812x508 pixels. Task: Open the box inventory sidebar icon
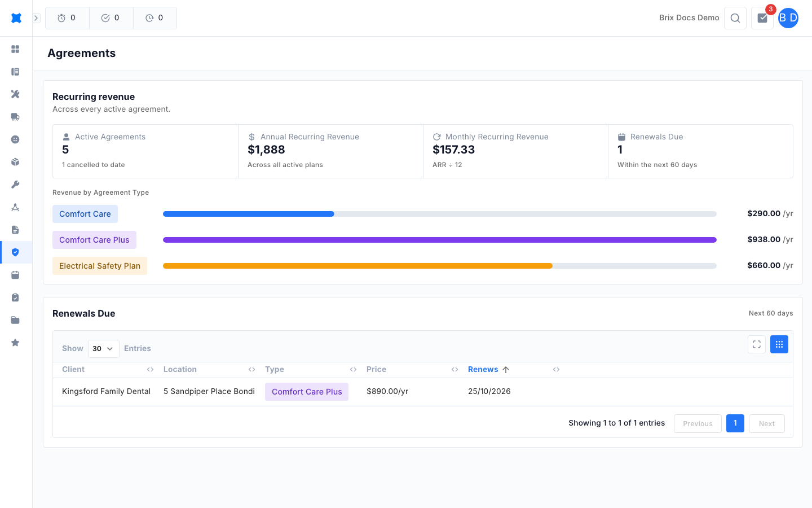coord(15,162)
